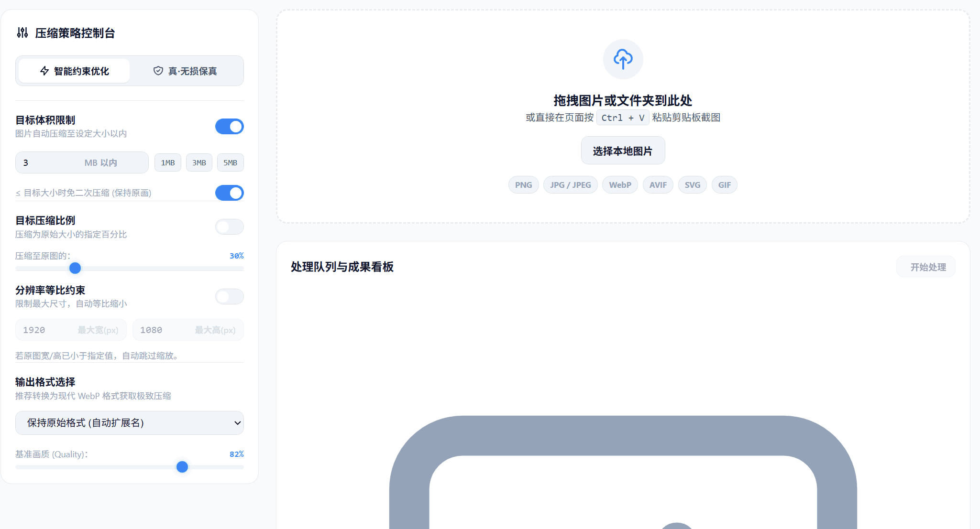This screenshot has height=529, width=980.
Task: Turn off the 目标体积限制 toggle
Action: coord(230,127)
